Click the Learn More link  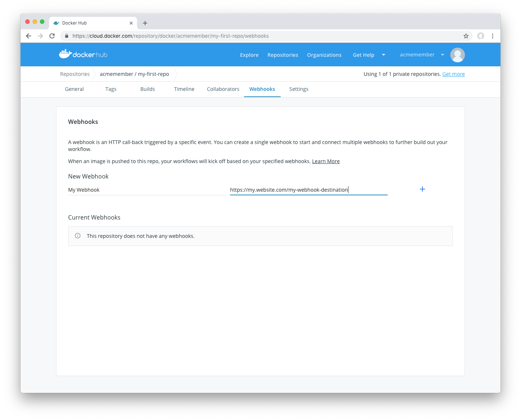326,161
